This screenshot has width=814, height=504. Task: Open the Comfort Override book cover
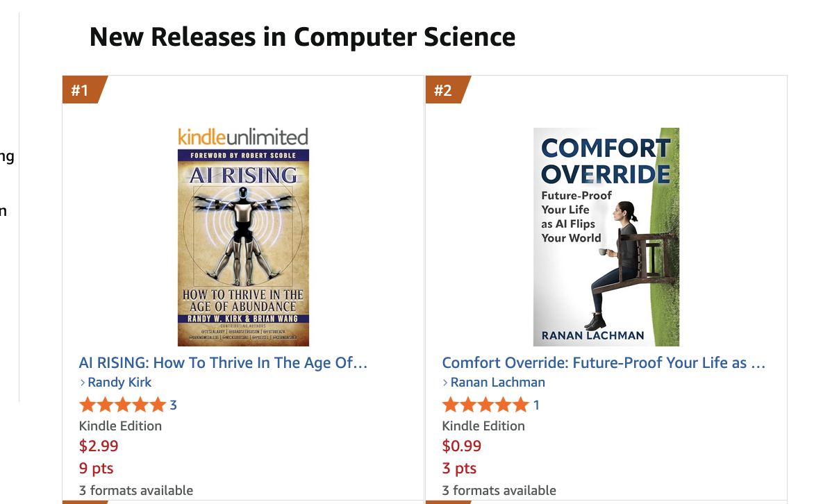606,236
